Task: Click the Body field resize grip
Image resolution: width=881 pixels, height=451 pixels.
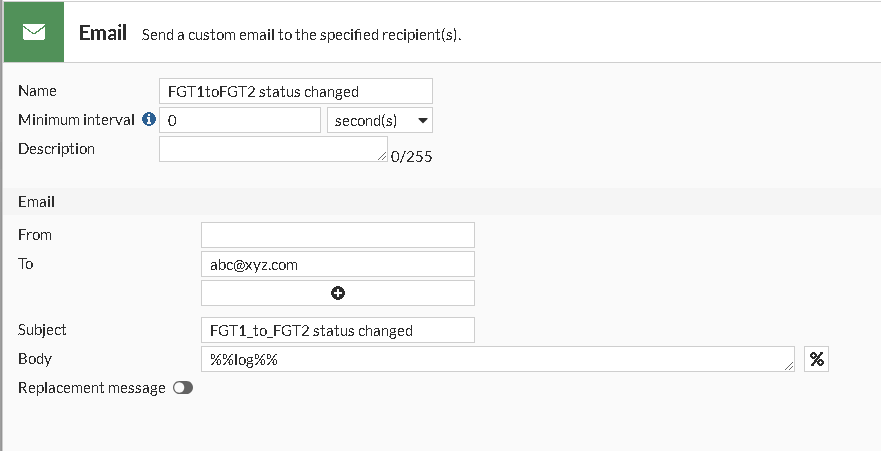Action: [x=790, y=367]
